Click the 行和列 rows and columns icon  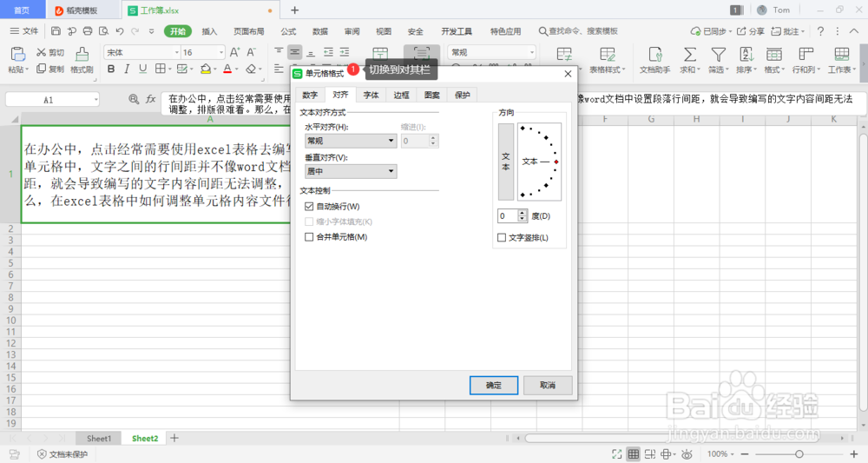806,54
